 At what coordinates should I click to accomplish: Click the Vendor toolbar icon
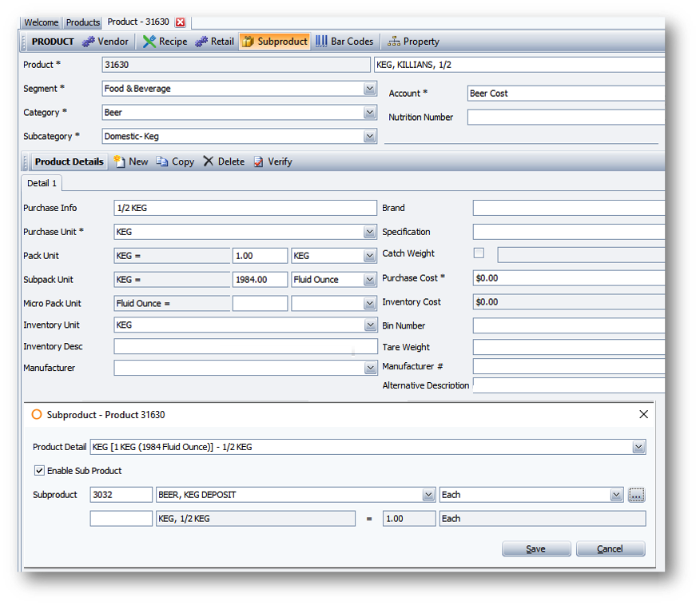pos(89,42)
